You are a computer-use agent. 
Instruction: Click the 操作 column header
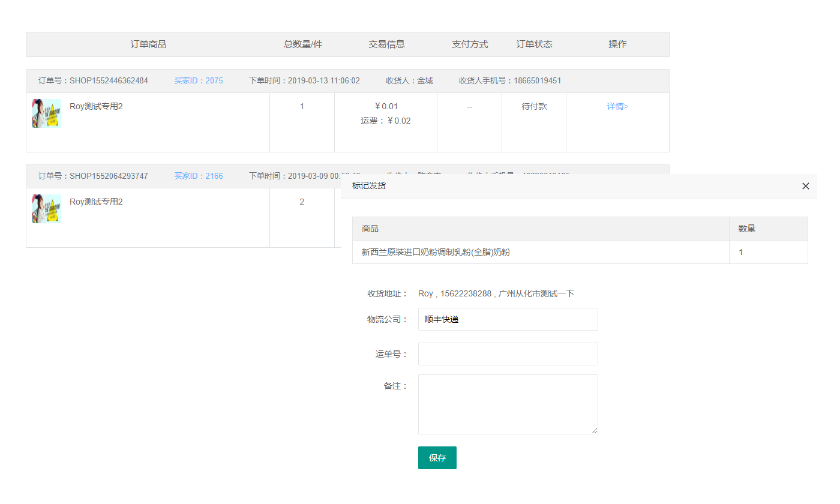tap(617, 44)
